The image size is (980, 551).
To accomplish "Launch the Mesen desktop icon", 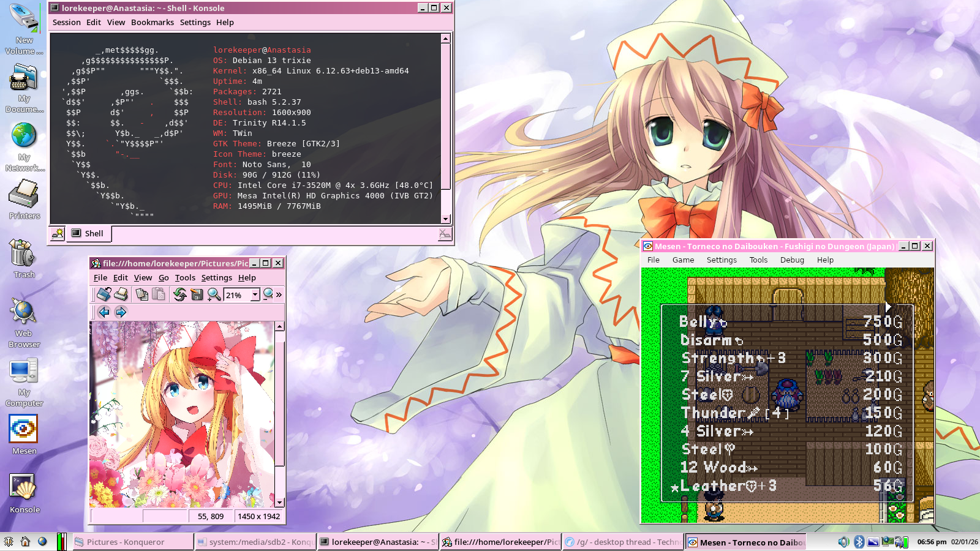I will click(24, 435).
